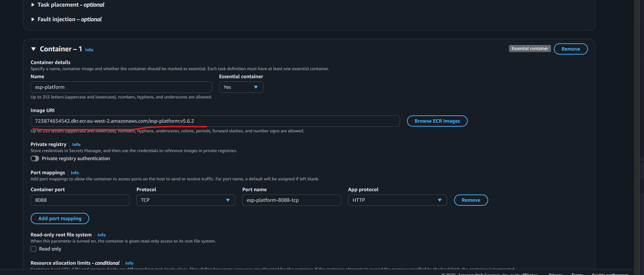Image resolution: width=644 pixels, height=275 pixels.
Task: Click Browse ECR images button
Action: [x=437, y=121]
